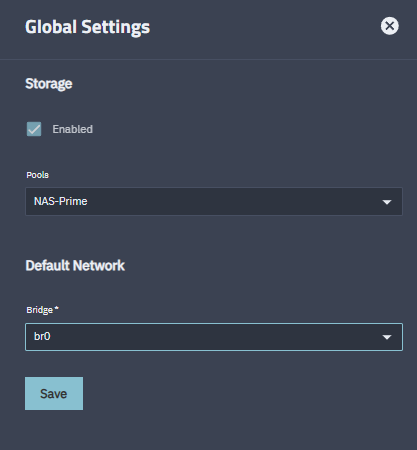Click the Bridge required field label
417x450 pixels.
(42, 310)
